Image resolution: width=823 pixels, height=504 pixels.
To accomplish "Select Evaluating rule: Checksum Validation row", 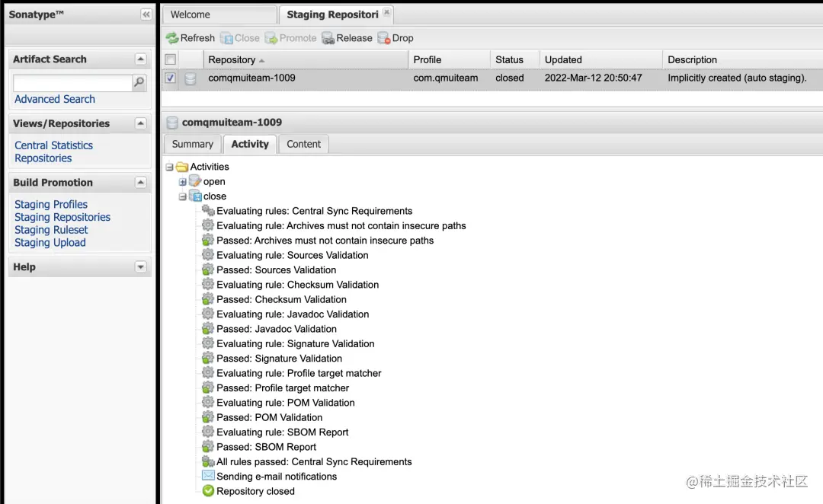I will [x=298, y=284].
